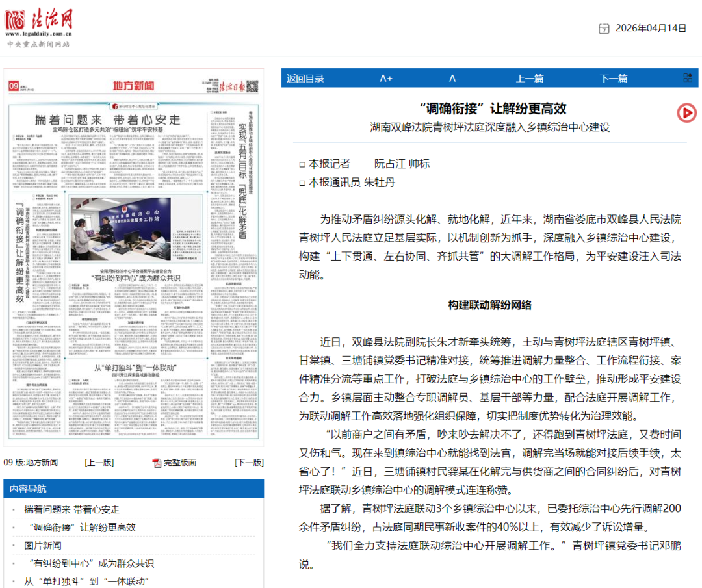Return to directory via 返回目录
The width and height of the screenshot is (702, 588).
(305, 79)
